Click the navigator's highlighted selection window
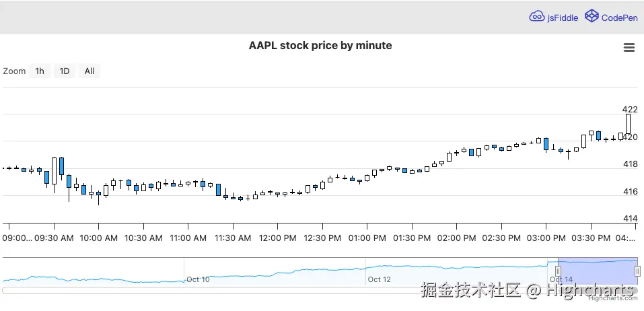 [x=598, y=271]
